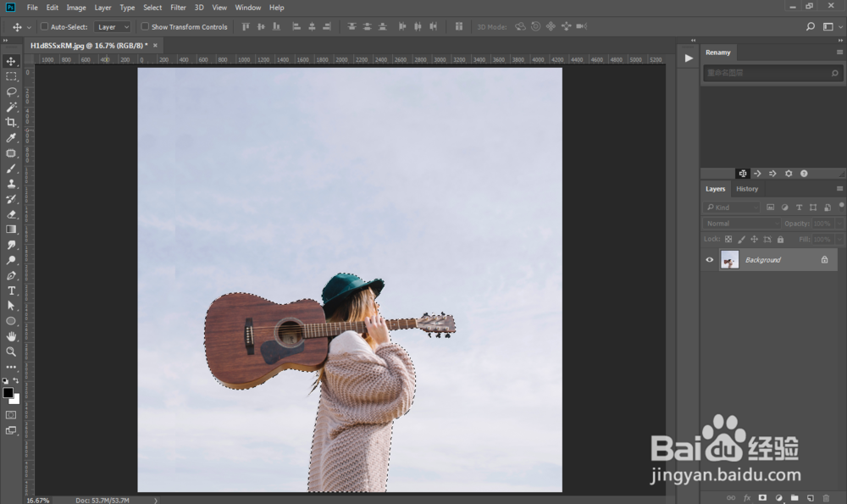Open the Renamy panel menu
This screenshot has width=847, height=504.
839,53
